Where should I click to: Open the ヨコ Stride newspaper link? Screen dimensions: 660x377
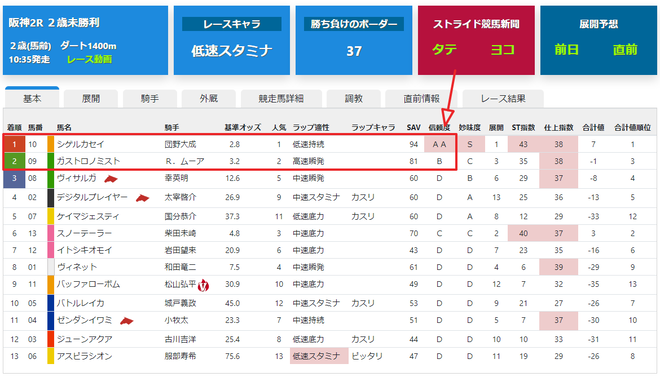coord(503,50)
